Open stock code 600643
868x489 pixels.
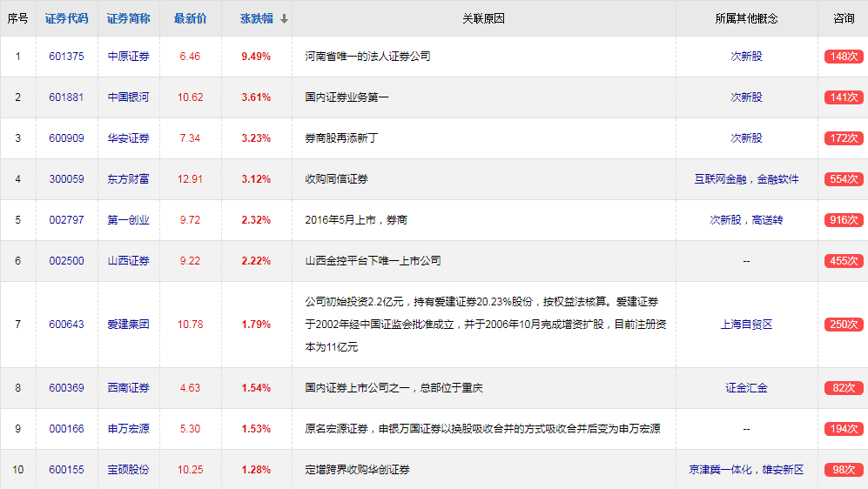66,325
